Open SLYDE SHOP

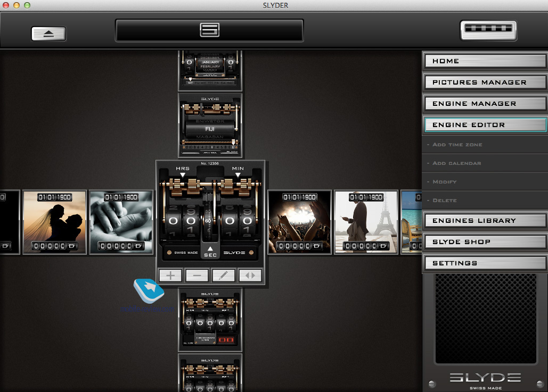(486, 242)
